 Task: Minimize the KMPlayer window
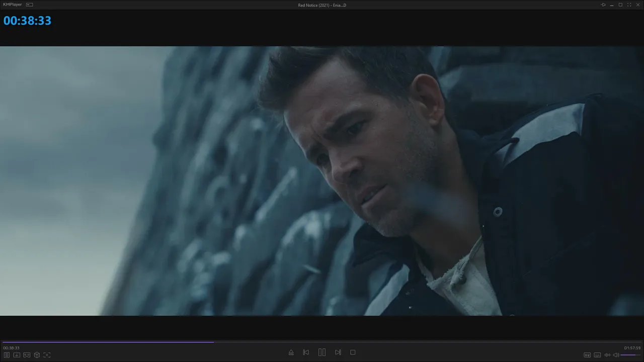pos(612,5)
